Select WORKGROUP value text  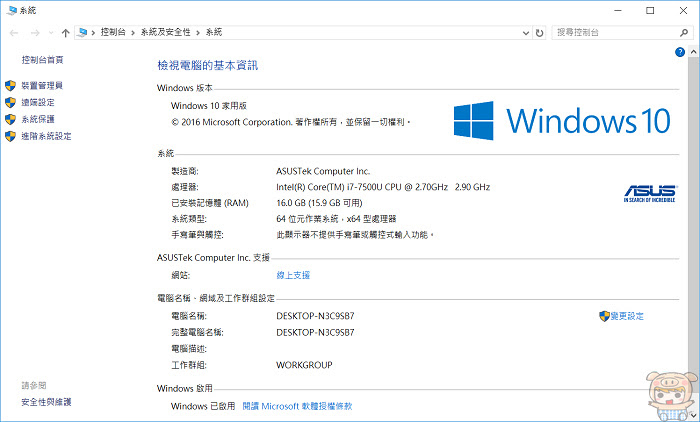coord(304,365)
